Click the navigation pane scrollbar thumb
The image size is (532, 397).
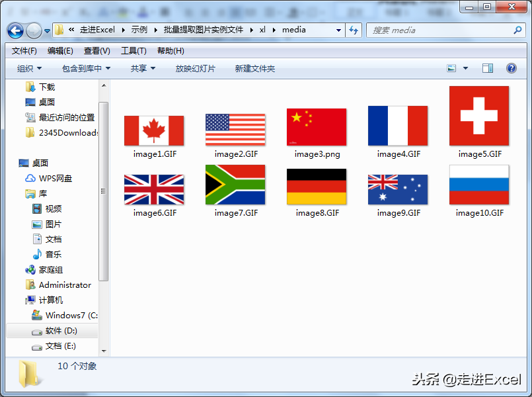[x=104, y=191]
